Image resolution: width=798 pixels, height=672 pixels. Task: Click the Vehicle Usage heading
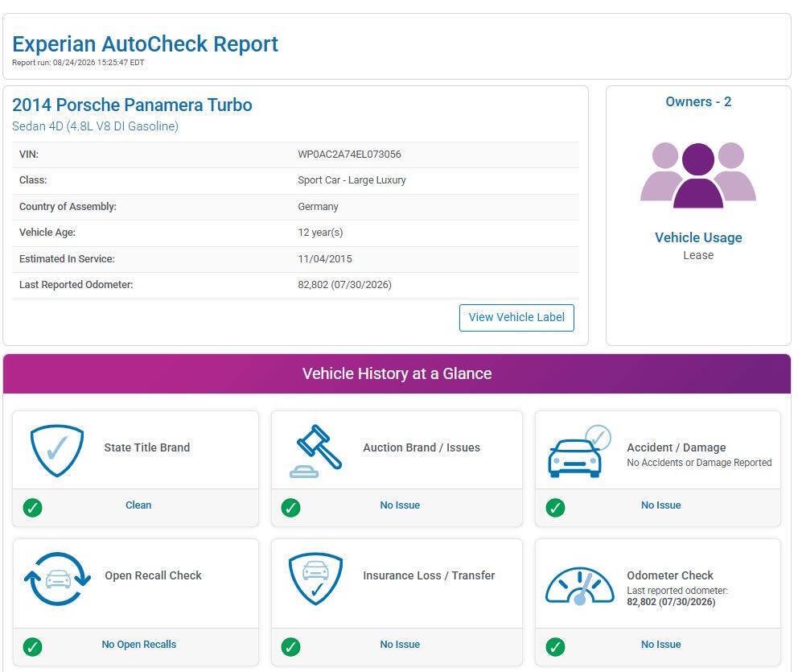click(x=698, y=237)
